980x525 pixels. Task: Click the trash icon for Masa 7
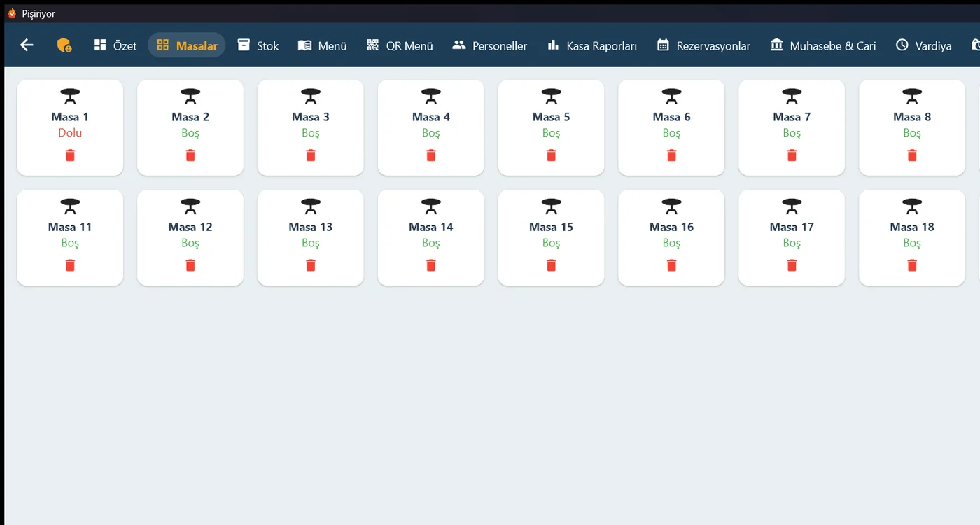792,155
